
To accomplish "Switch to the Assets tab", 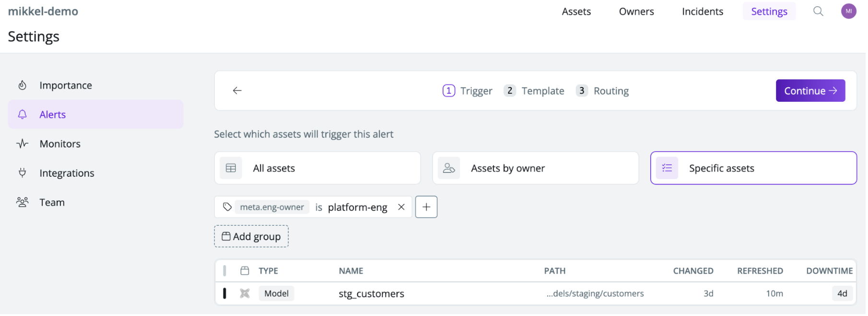I will tap(576, 12).
